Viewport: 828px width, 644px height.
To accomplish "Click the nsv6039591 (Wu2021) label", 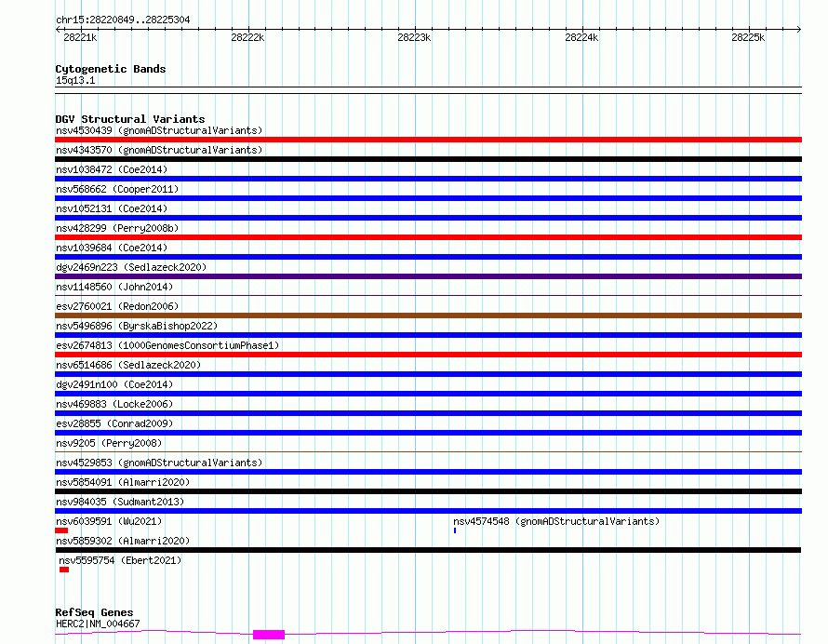I will point(109,521).
